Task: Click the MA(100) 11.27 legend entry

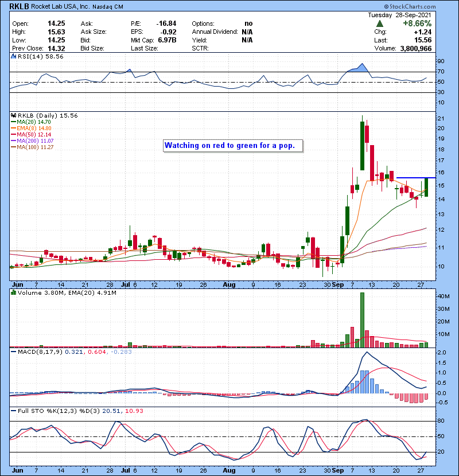Action: click(32, 147)
